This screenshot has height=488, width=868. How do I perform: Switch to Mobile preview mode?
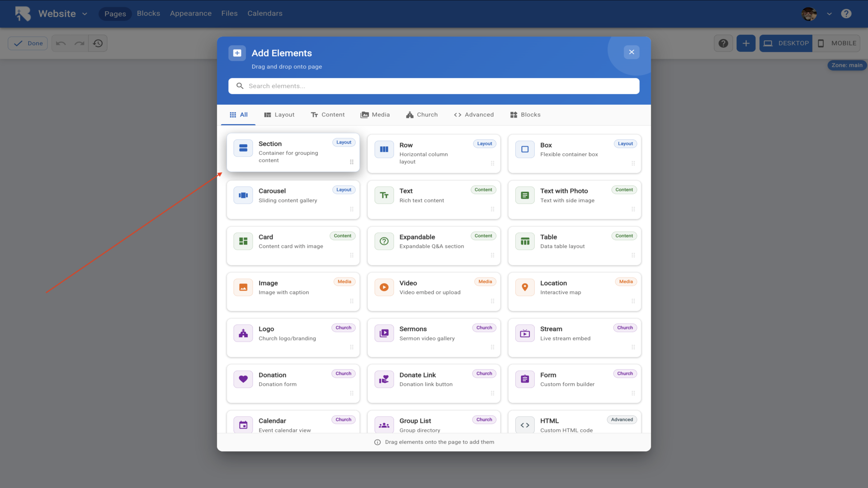click(x=836, y=43)
